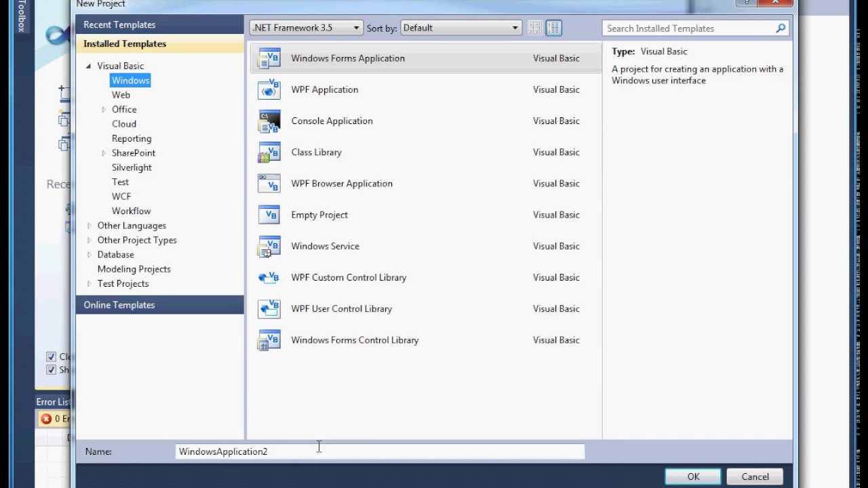This screenshot has height=488, width=868.
Task: Click the errors filter button in Error List
Action: (55, 419)
